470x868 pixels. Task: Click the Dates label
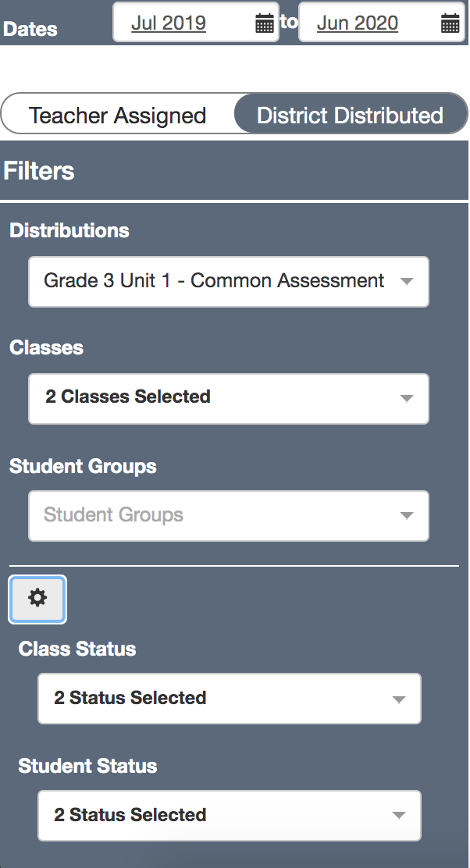click(30, 30)
